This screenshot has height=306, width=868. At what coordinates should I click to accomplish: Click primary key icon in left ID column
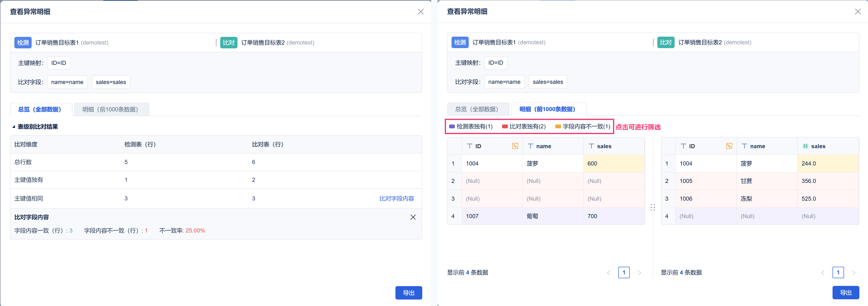pos(515,146)
